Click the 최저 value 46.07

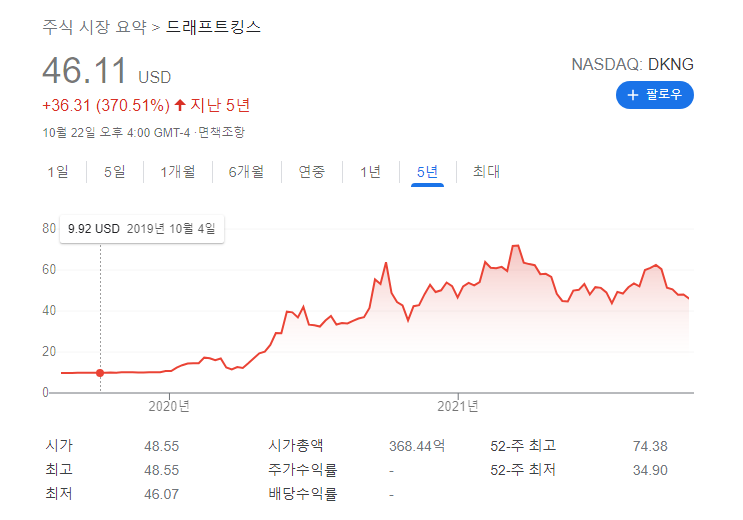[162, 494]
